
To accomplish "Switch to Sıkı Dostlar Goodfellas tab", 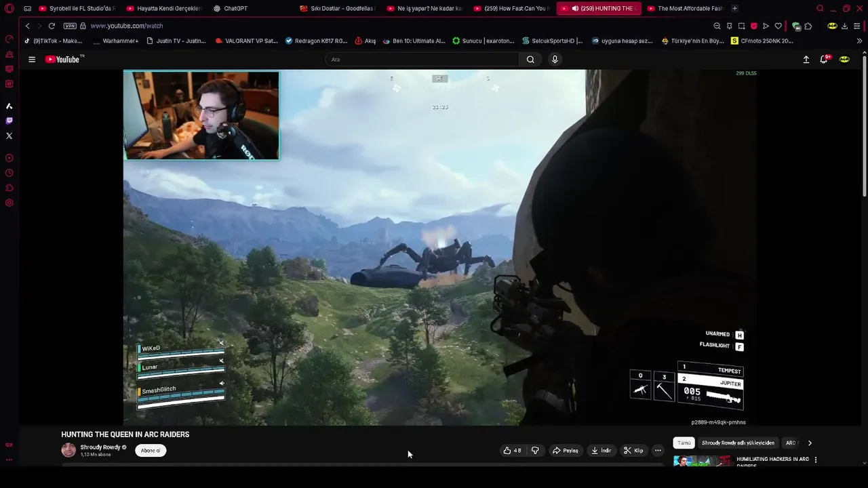I will 338,9.
